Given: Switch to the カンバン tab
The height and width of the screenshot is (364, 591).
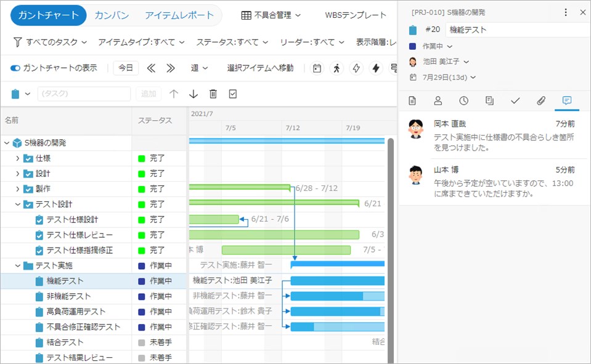Looking at the screenshot, I should click(x=112, y=15).
